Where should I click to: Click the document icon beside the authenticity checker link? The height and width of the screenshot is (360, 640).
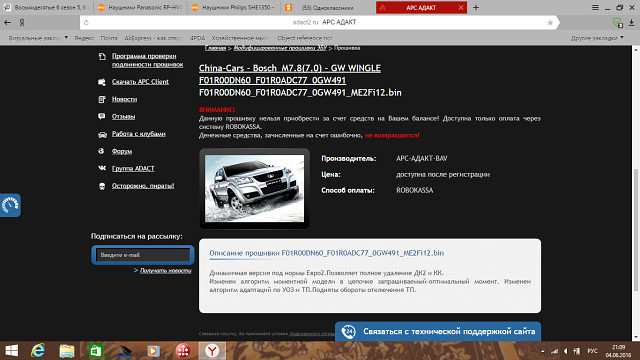click(x=102, y=56)
